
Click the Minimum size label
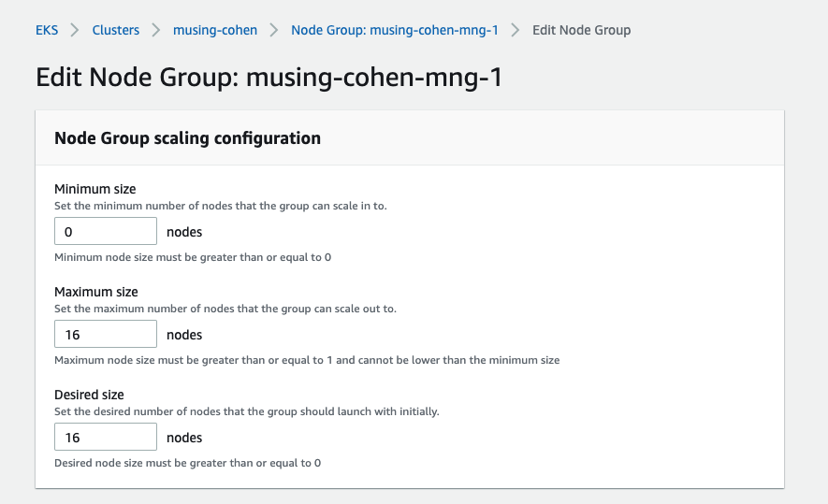click(x=95, y=189)
